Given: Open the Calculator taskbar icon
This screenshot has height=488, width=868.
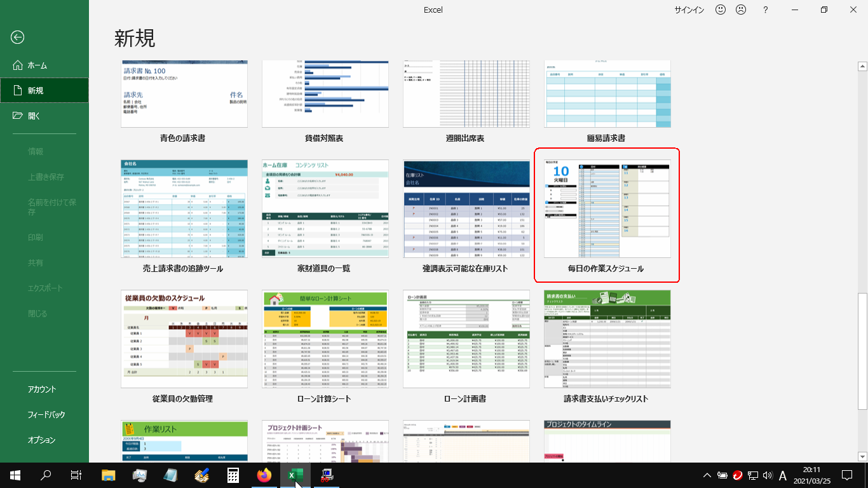Looking at the screenshot, I should [233, 475].
